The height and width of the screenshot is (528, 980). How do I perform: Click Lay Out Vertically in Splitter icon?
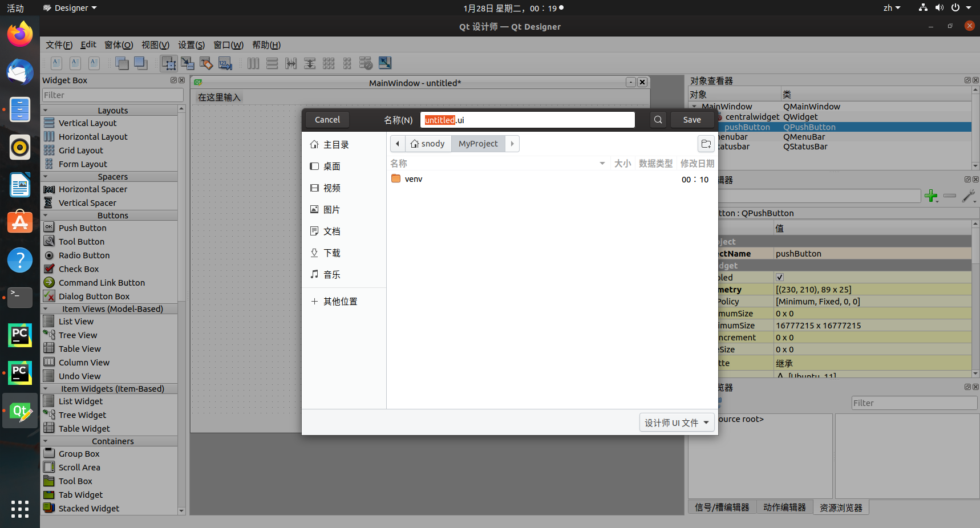pos(310,63)
